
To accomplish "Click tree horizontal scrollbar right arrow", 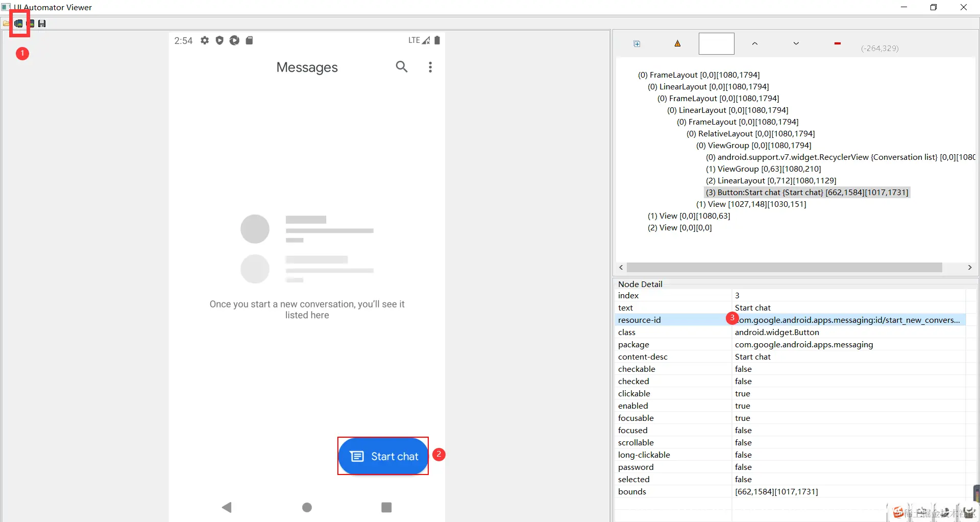I will 970,268.
